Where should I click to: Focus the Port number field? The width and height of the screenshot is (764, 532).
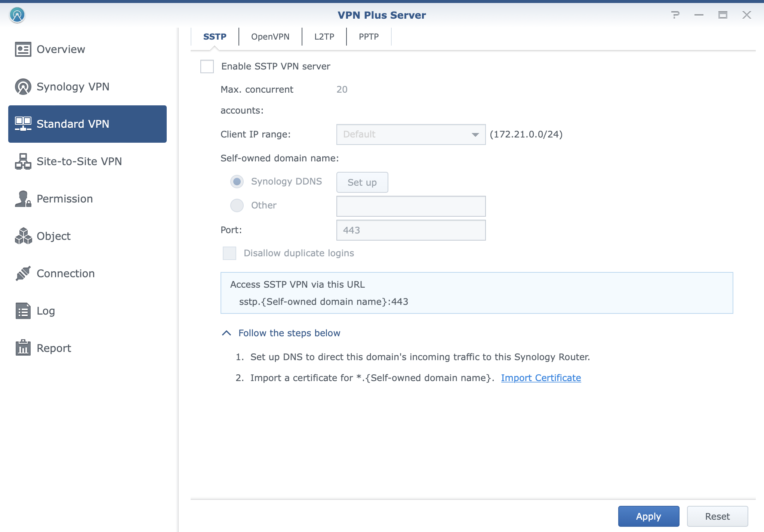pyautogui.click(x=411, y=230)
